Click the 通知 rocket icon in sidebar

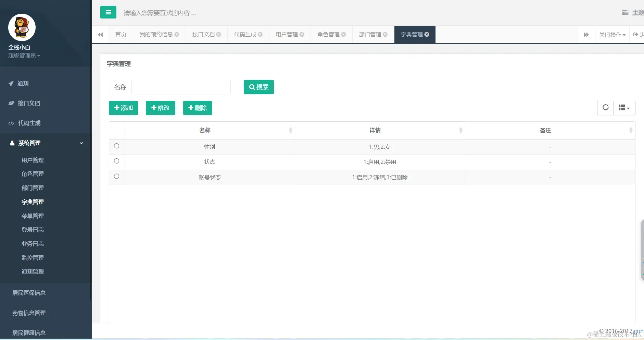[11, 83]
